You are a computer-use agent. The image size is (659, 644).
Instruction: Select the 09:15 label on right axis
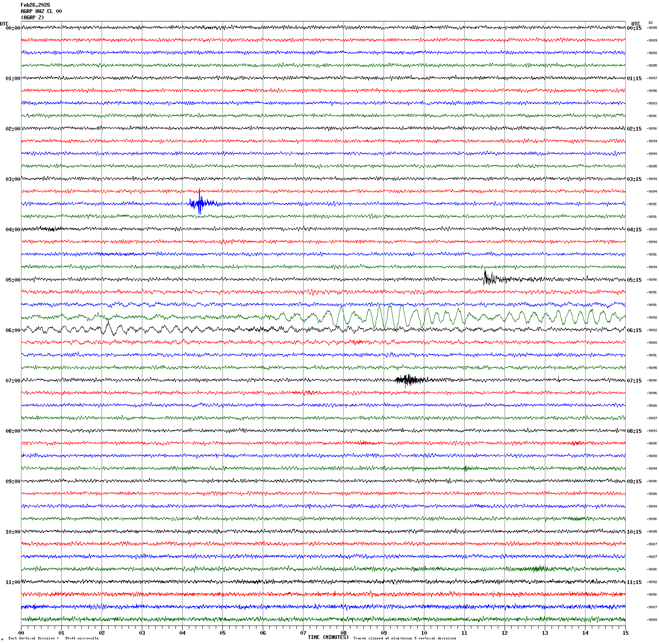(634, 482)
